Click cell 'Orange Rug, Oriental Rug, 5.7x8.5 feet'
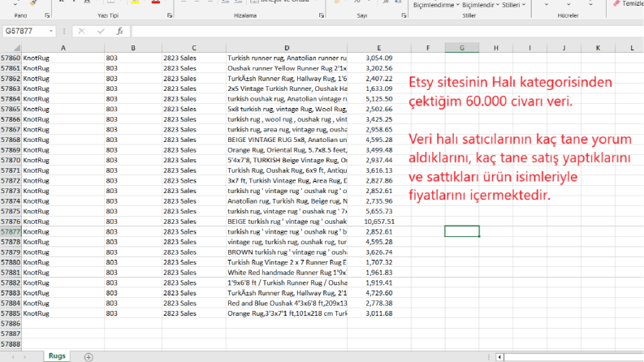644x362 pixels. (287, 150)
